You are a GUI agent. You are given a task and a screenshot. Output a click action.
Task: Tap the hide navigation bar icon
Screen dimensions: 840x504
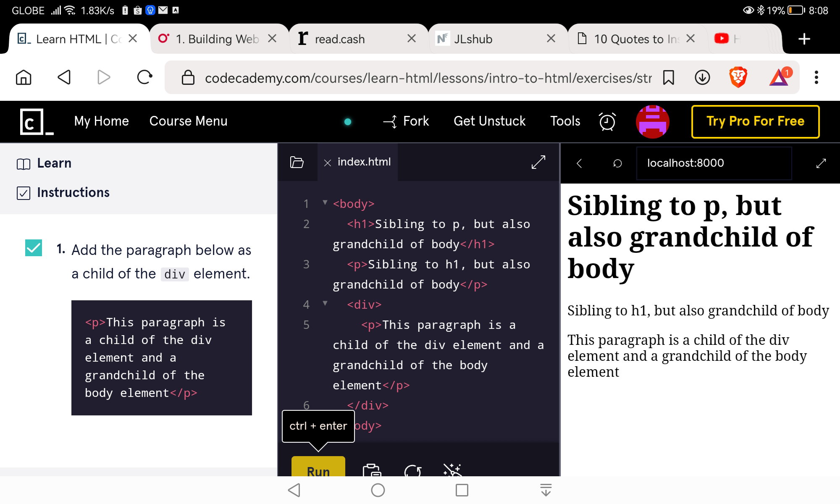point(546,490)
